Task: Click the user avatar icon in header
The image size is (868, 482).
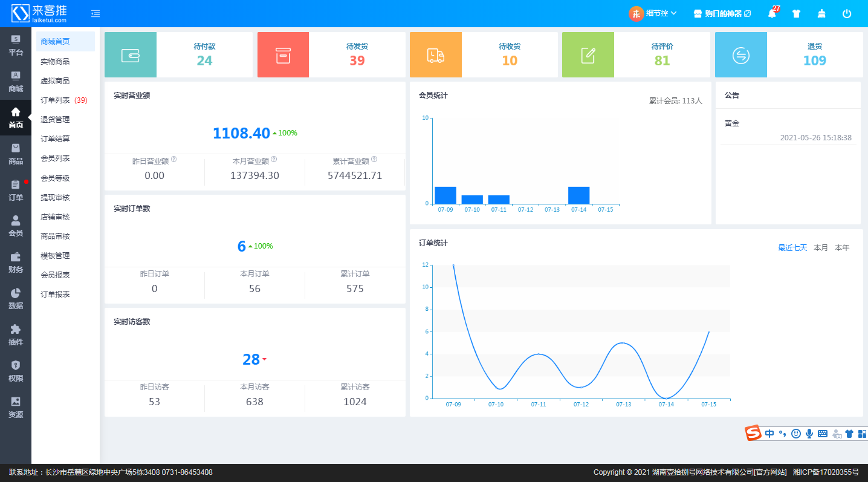Action: [x=636, y=13]
